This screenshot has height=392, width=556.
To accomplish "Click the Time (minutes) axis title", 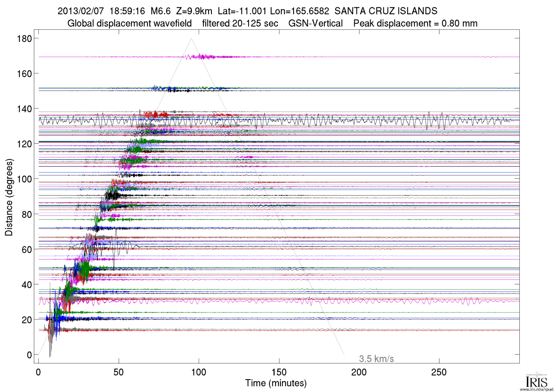I will [x=276, y=383].
